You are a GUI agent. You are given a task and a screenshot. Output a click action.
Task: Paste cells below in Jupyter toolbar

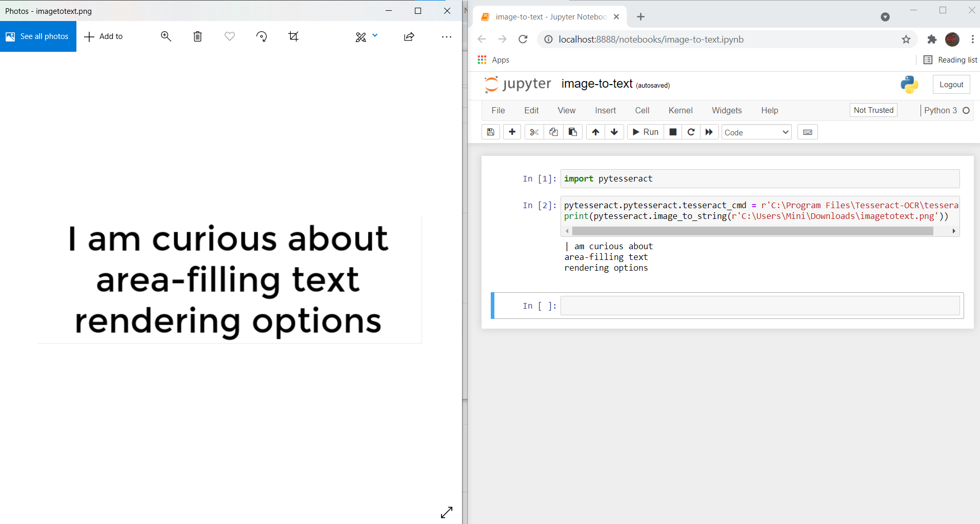[x=573, y=132]
